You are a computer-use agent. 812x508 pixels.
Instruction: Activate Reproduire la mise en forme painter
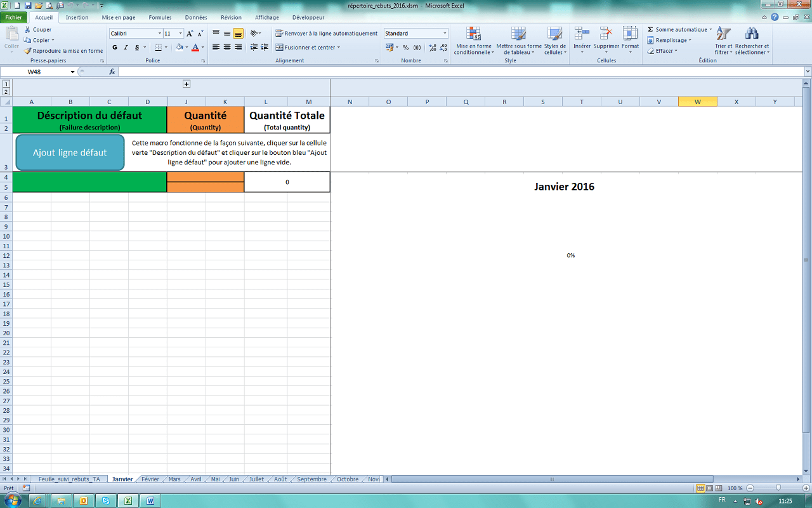63,51
